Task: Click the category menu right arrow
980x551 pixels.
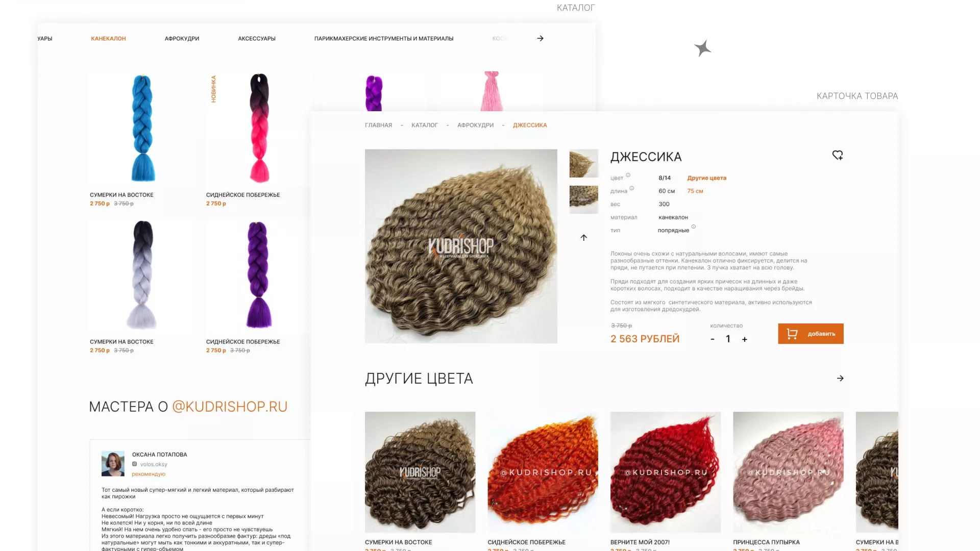Action: (x=540, y=38)
